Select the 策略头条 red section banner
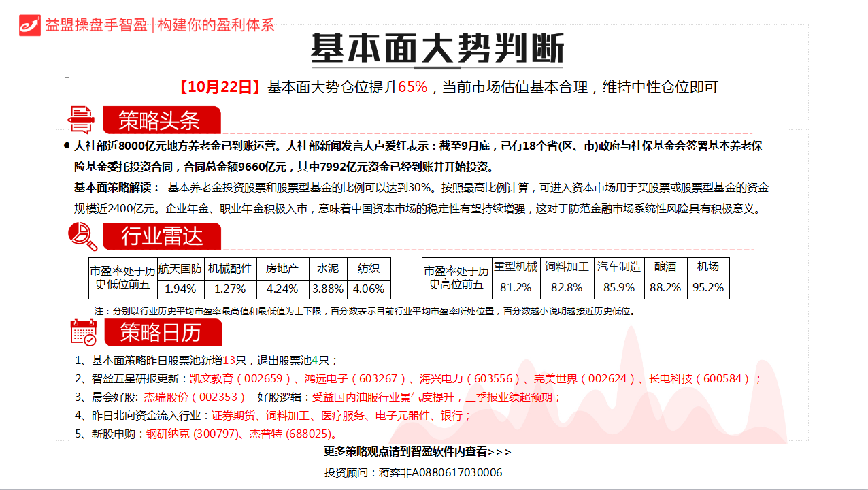 click(161, 120)
